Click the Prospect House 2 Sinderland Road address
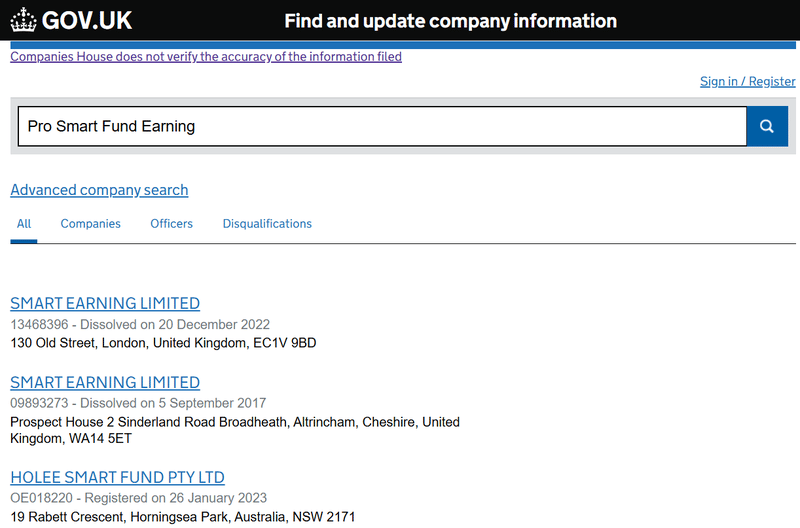The image size is (800, 528). pos(235,430)
